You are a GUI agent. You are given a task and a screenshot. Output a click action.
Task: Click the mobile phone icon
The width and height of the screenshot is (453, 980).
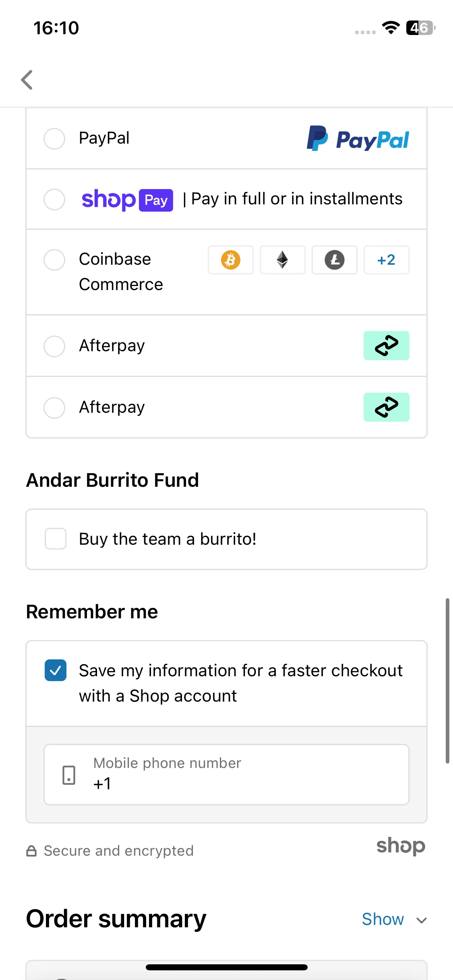[69, 775]
